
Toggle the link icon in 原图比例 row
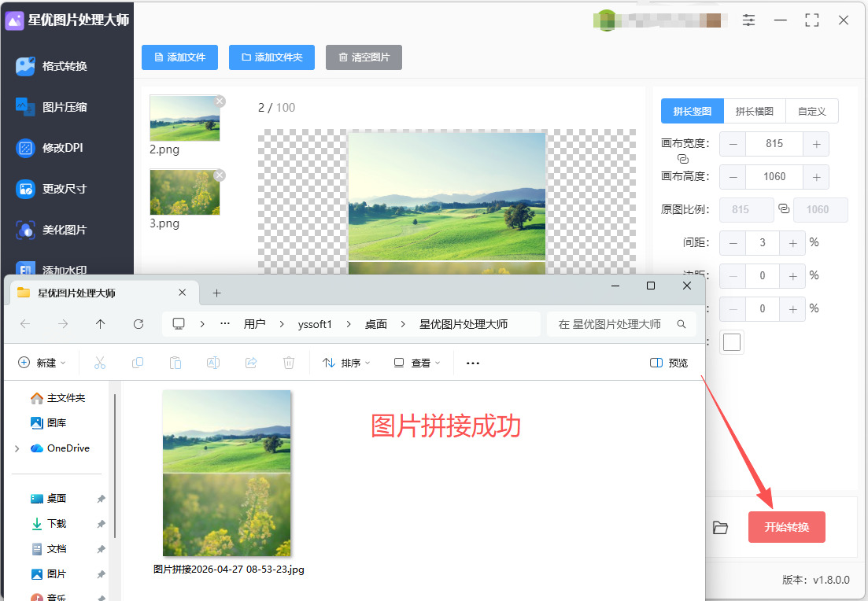(784, 208)
